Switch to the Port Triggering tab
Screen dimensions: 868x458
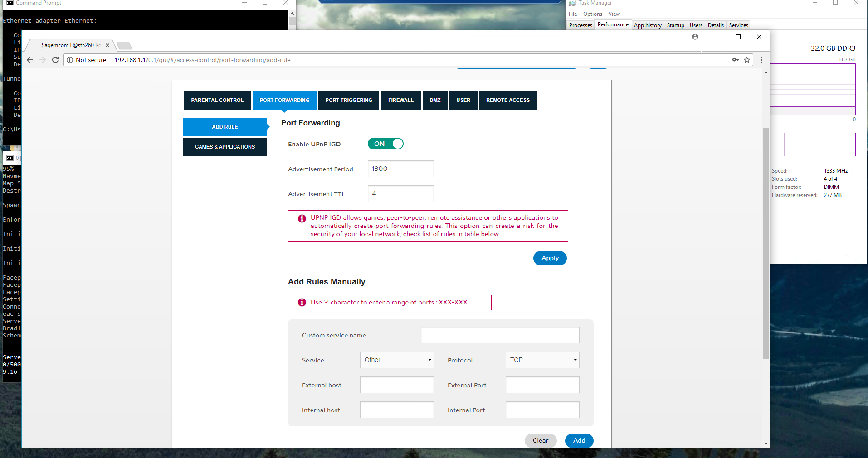(x=349, y=100)
